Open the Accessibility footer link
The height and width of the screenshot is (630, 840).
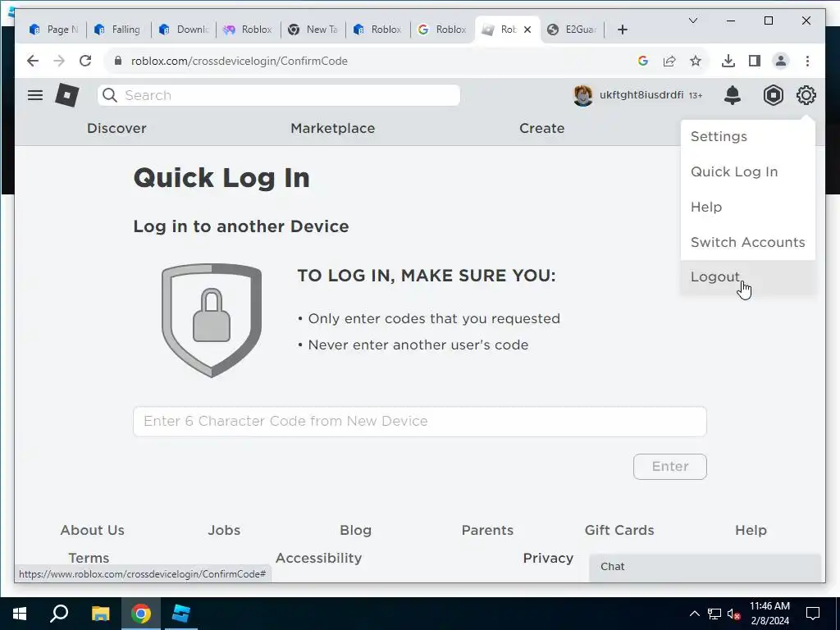point(319,558)
